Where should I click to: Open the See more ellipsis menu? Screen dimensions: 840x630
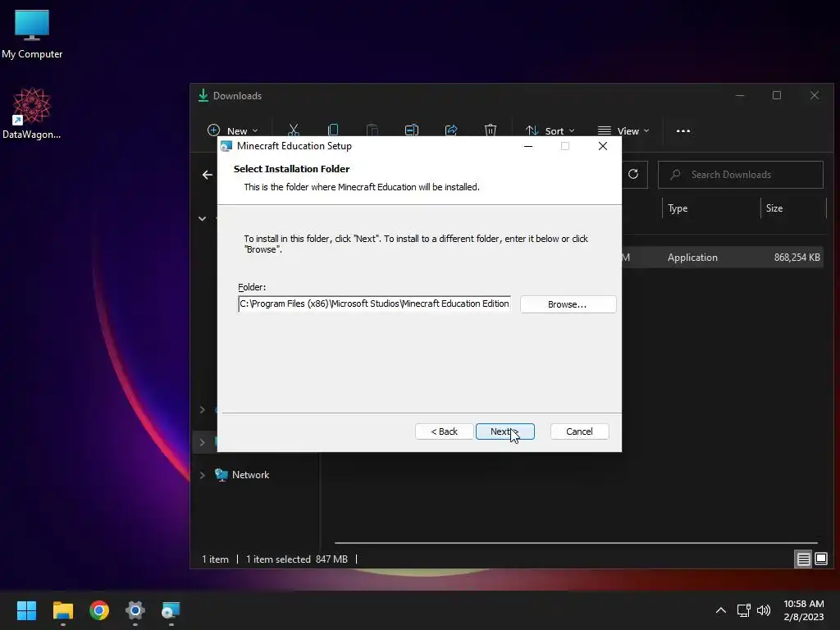[683, 130]
